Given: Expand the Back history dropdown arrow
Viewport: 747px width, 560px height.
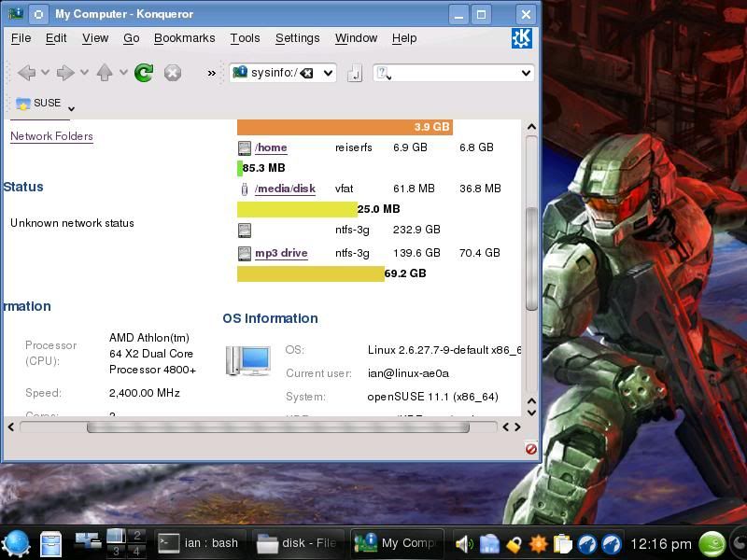Looking at the screenshot, I should pyautogui.click(x=45, y=73).
